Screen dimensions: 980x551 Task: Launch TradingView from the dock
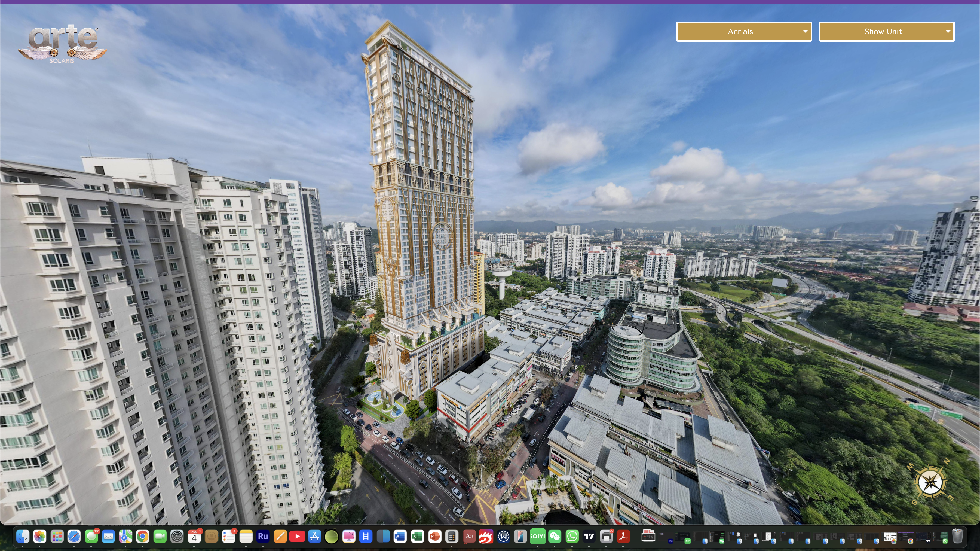click(589, 537)
